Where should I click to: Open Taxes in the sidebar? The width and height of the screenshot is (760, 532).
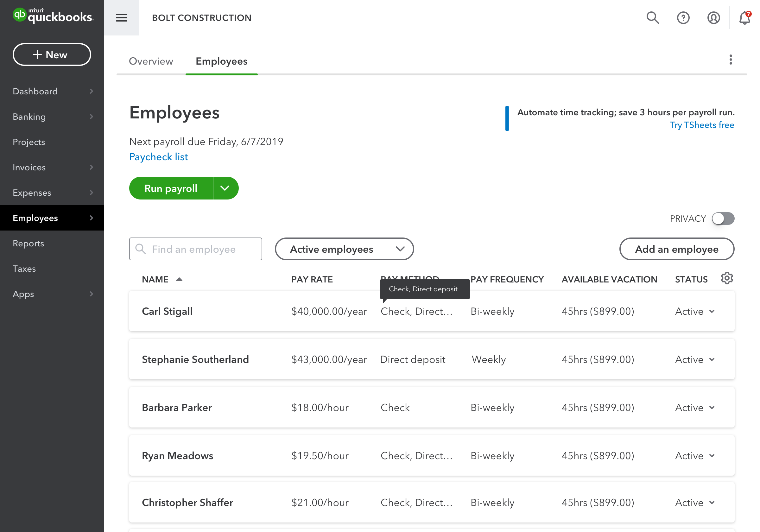(52, 269)
